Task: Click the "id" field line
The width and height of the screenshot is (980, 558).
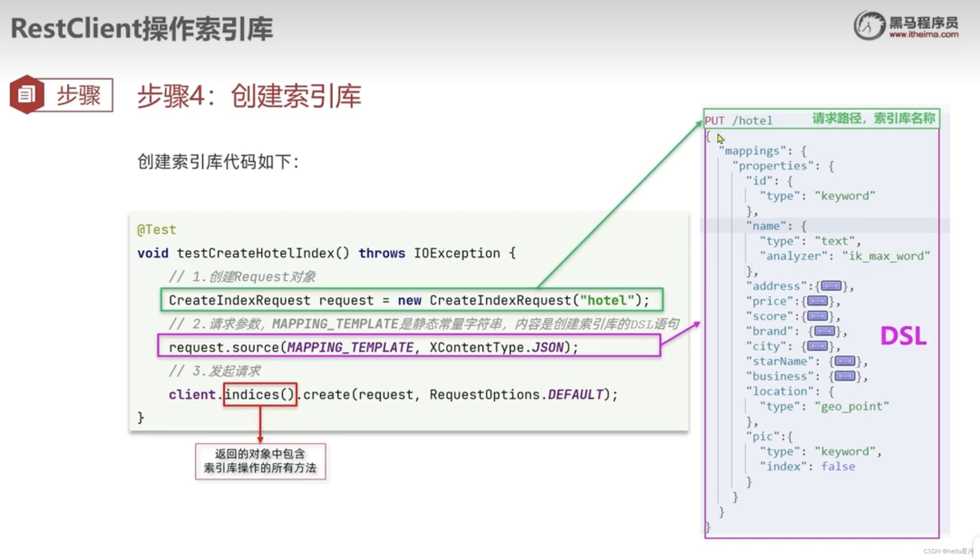Action: tap(769, 181)
